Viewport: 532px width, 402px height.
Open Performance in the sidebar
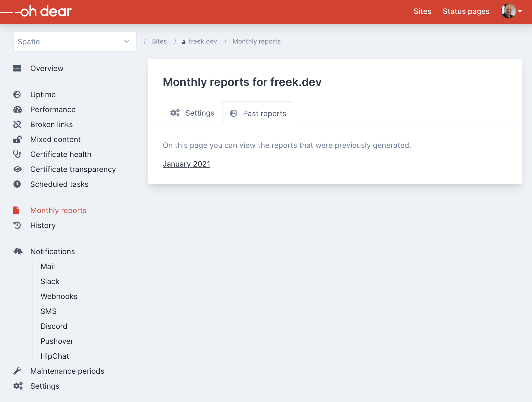pyautogui.click(x=53, y=109)
